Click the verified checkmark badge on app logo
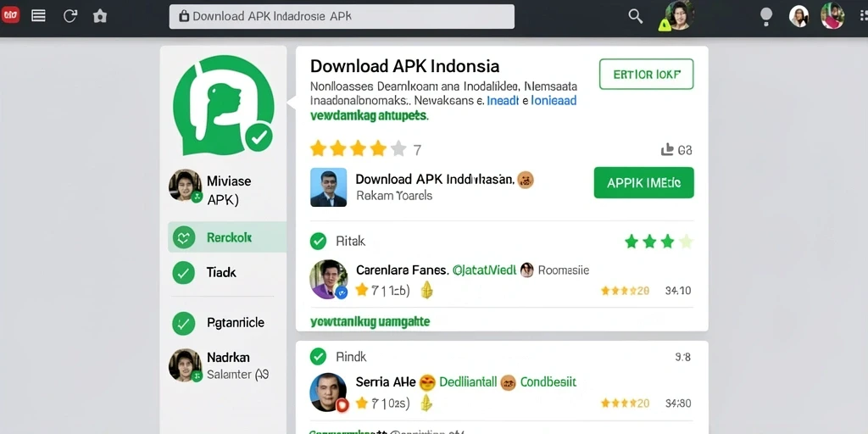This screenshot has width=868, height=434. [259, 137]
